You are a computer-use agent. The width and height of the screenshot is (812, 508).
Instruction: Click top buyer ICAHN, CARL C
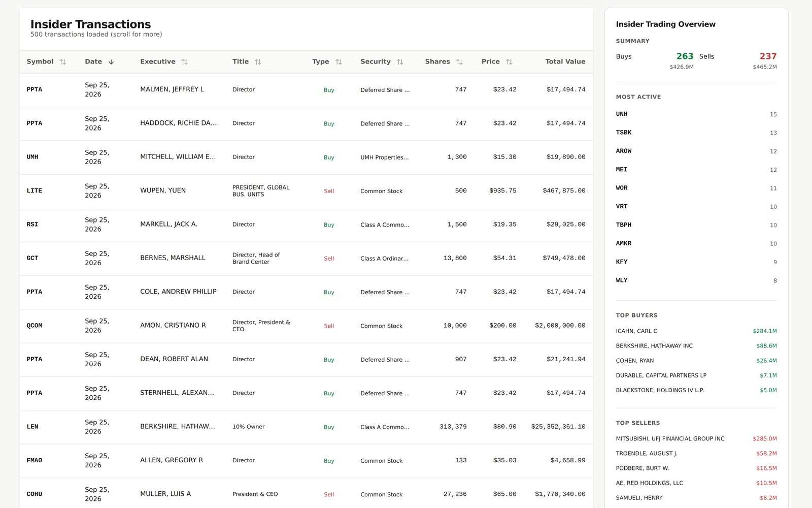[636, 331]
